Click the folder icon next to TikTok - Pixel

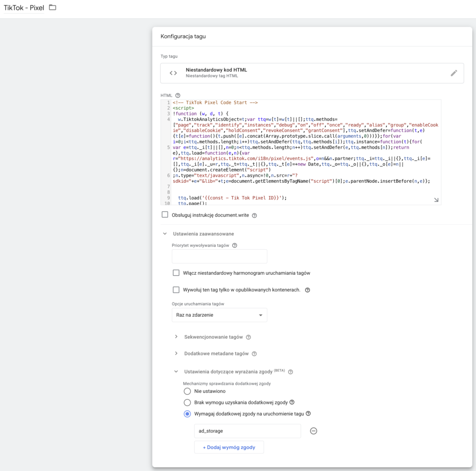53,7
